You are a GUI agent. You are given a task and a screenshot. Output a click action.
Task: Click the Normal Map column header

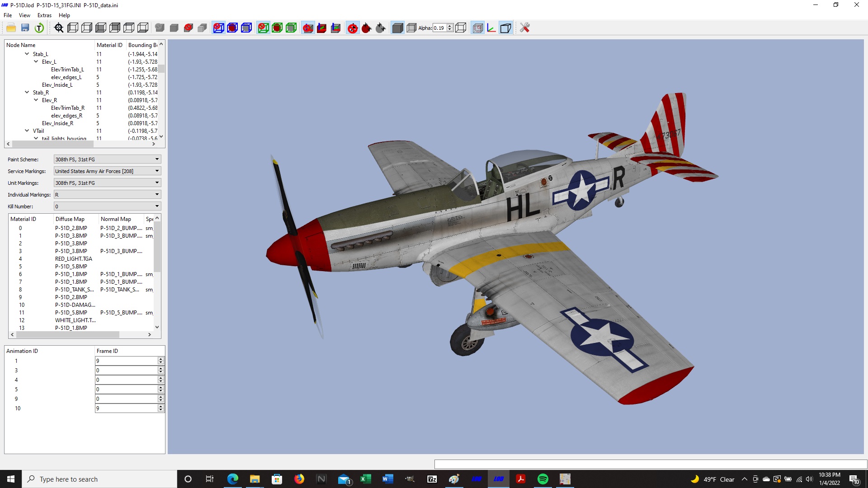pyautogui.click(x=121, y=219)
